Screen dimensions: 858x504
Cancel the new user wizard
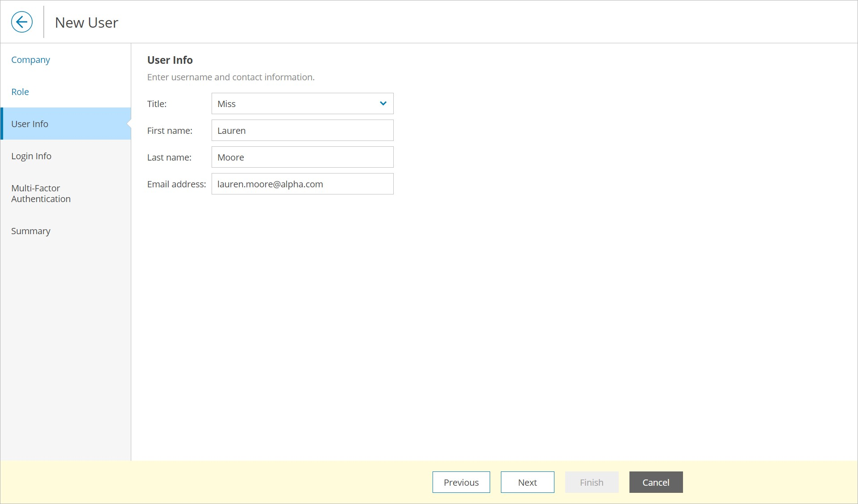click(656, 482)
